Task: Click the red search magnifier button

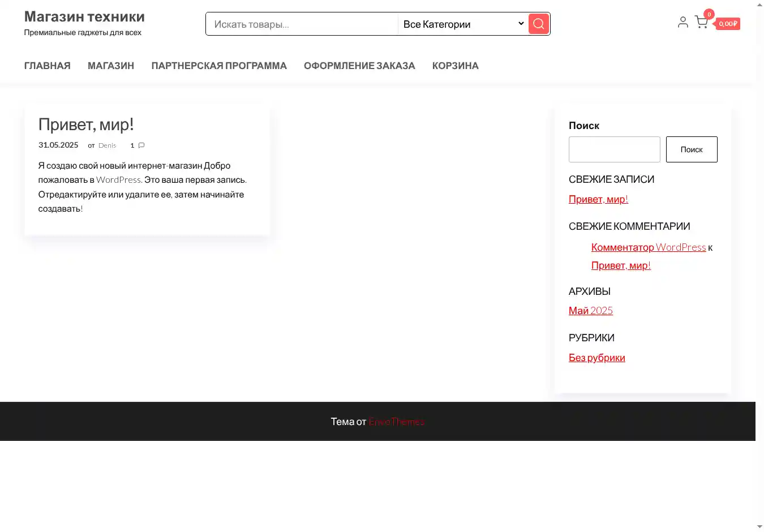Action: pyautogui.click(x=538, y=24)
